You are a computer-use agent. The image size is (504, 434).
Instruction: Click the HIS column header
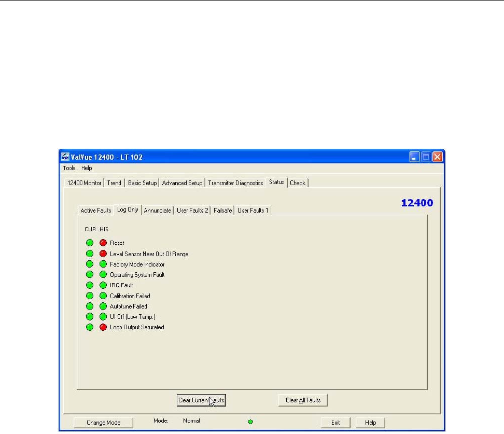(x=104, y=229)
